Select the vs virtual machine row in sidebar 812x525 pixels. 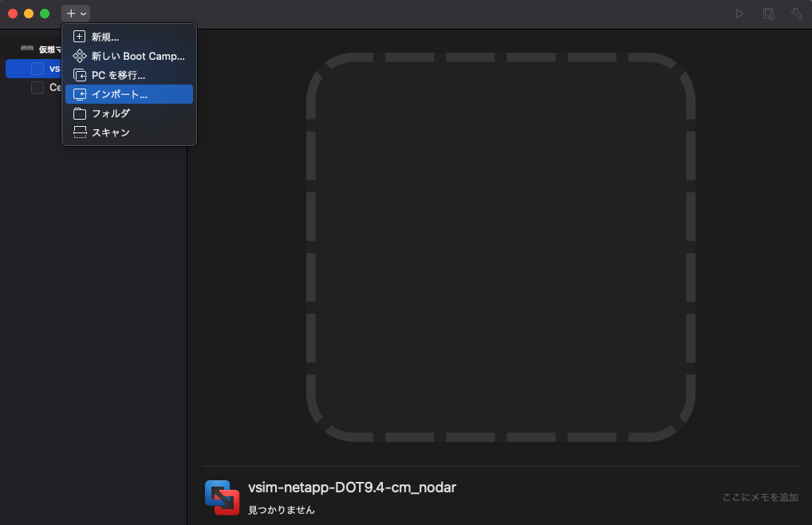pos(34,69)
